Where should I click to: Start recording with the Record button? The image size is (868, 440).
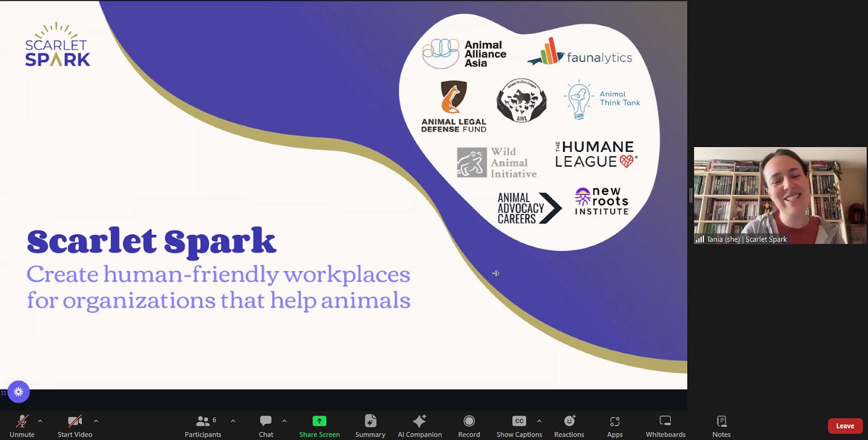click(469, 426)
